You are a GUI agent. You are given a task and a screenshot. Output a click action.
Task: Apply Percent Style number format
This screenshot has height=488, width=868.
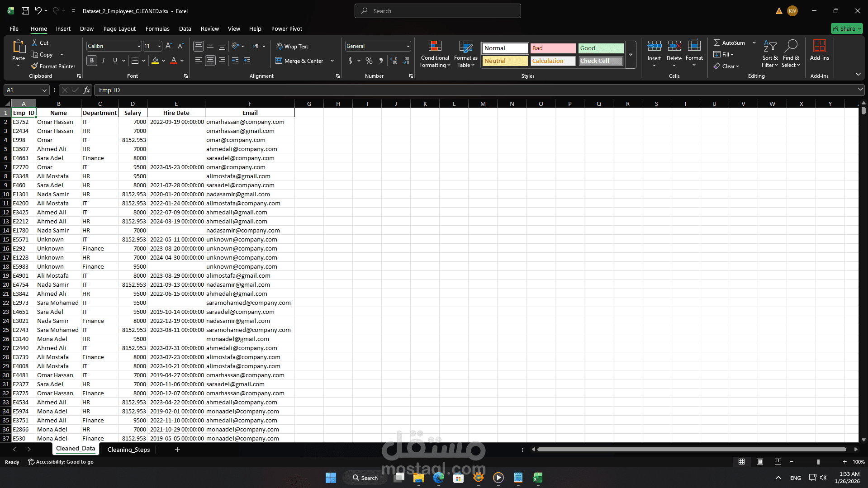369,60
